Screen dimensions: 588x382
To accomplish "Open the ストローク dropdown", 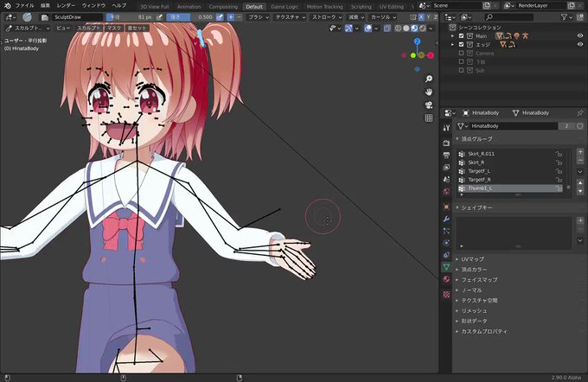I will click(x=327, y=17).
